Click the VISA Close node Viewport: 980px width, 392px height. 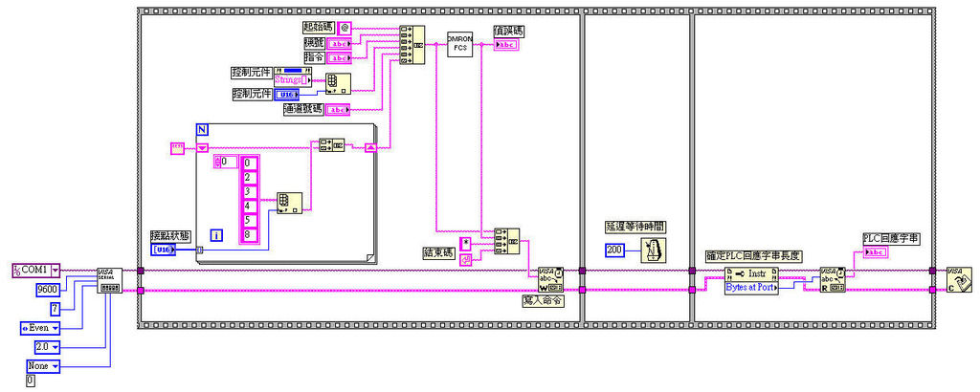959,279
